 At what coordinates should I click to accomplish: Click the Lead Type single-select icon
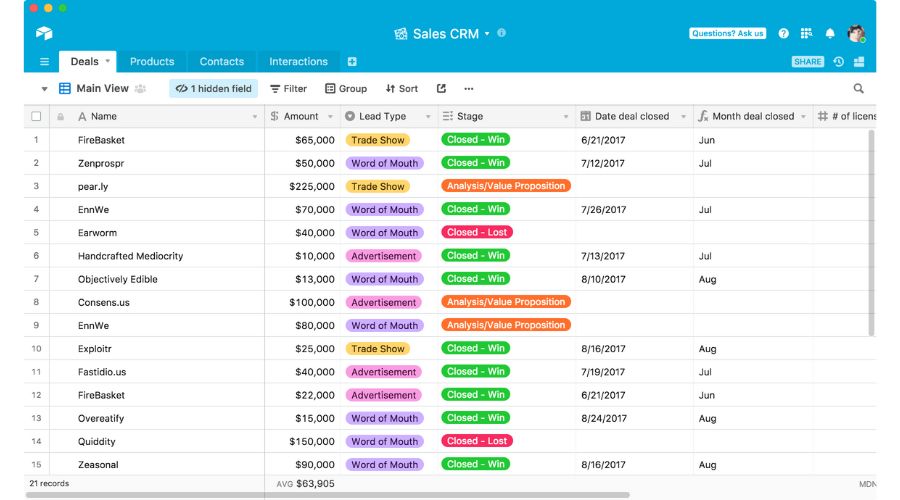350,116
